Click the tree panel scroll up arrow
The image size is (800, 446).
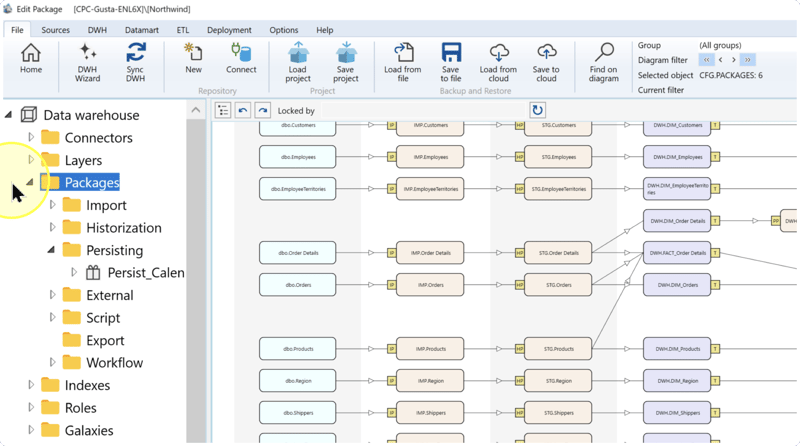click(196, 110)
